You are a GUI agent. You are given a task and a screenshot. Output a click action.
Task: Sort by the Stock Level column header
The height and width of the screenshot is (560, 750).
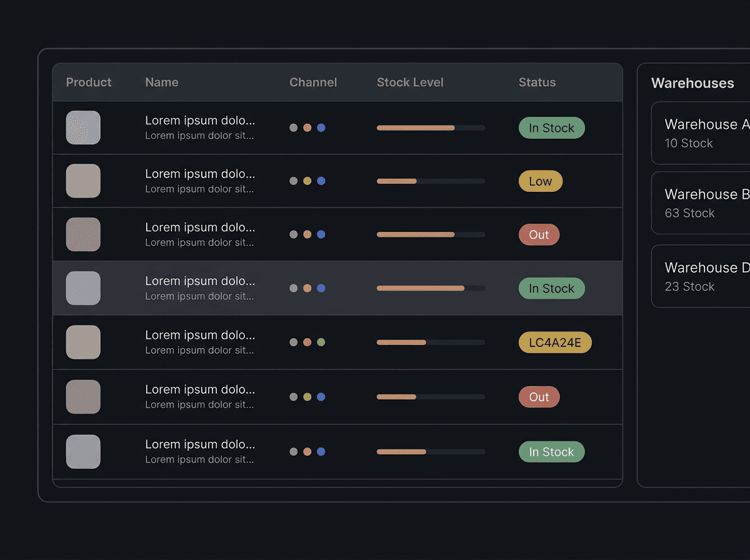410,82
